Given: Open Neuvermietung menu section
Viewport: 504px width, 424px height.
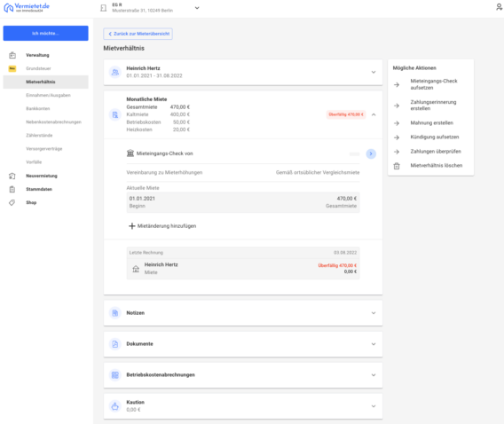Looking at the screenshot, I should click(42, 176).
